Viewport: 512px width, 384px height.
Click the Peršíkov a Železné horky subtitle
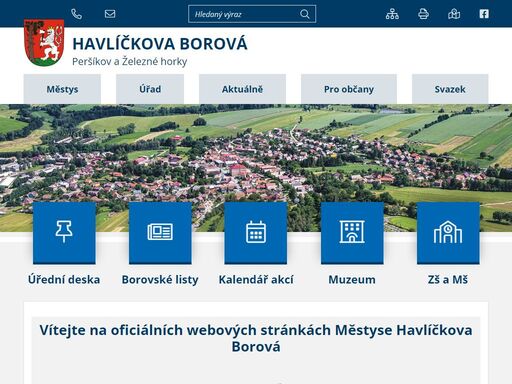(x=130, y=62)
